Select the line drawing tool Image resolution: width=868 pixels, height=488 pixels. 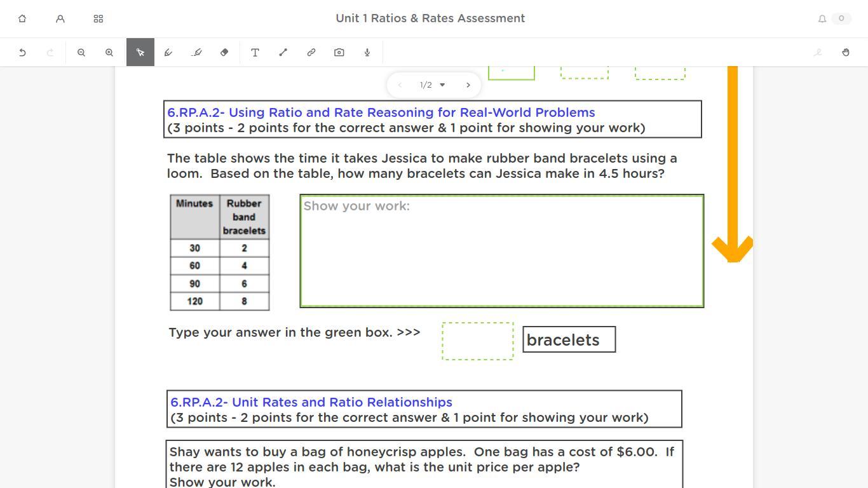tap(283, 53)
